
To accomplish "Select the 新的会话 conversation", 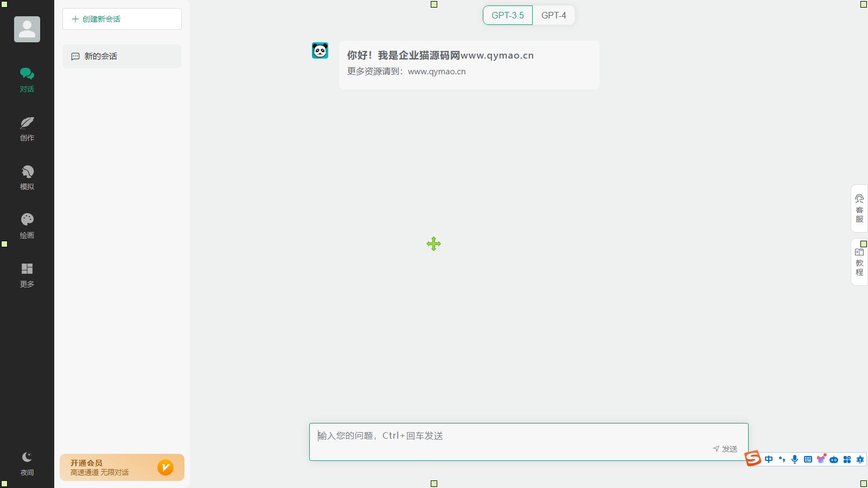I will coord(122,56).
